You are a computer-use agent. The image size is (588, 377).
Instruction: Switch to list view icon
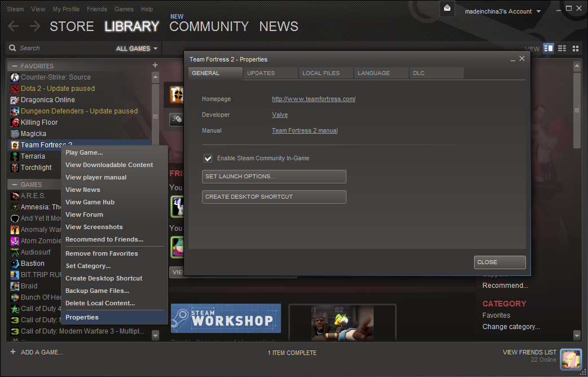point(561,49)
